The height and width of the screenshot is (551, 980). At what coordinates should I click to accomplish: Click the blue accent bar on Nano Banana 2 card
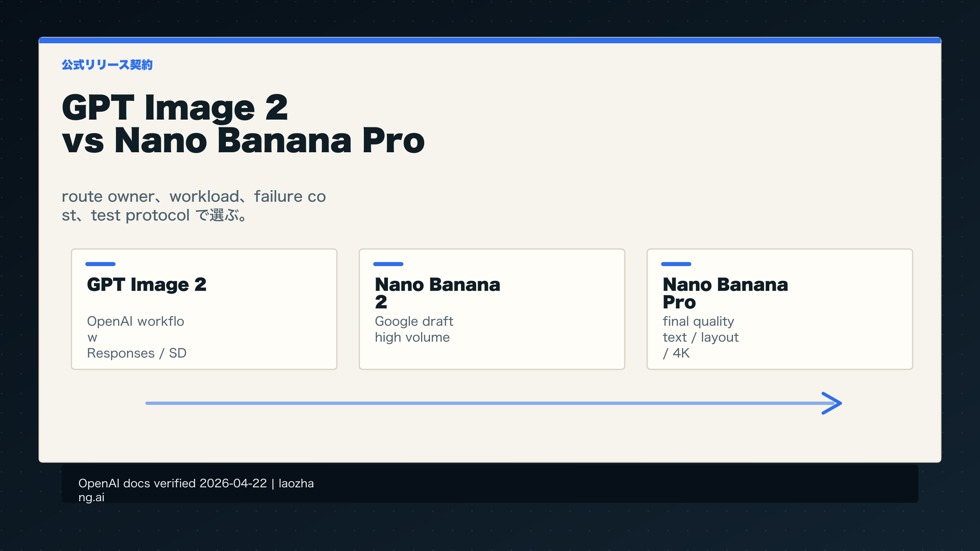coord(388,264)
